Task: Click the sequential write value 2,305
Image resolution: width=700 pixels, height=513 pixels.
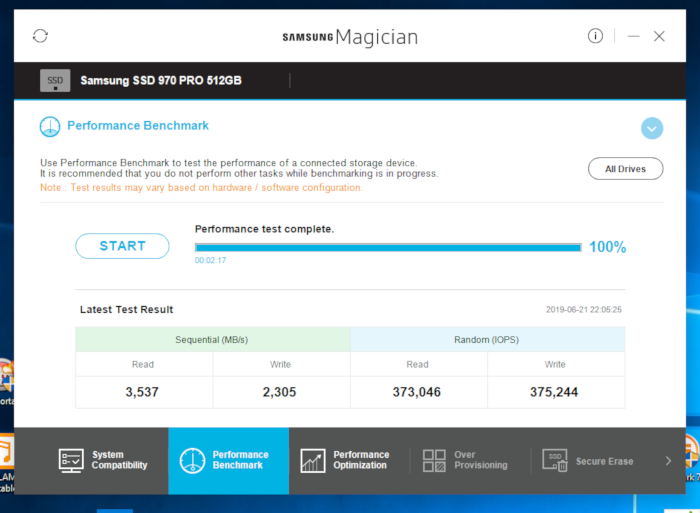Action: click(279, 392)
